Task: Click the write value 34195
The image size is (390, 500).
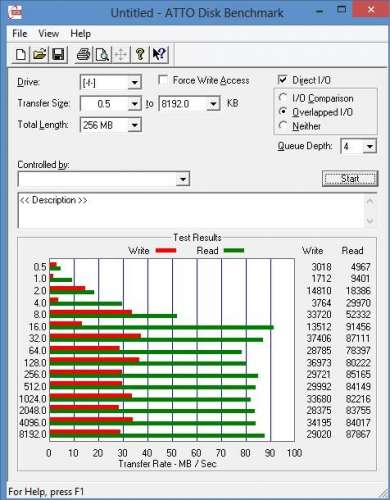Action: coord(319,423)
